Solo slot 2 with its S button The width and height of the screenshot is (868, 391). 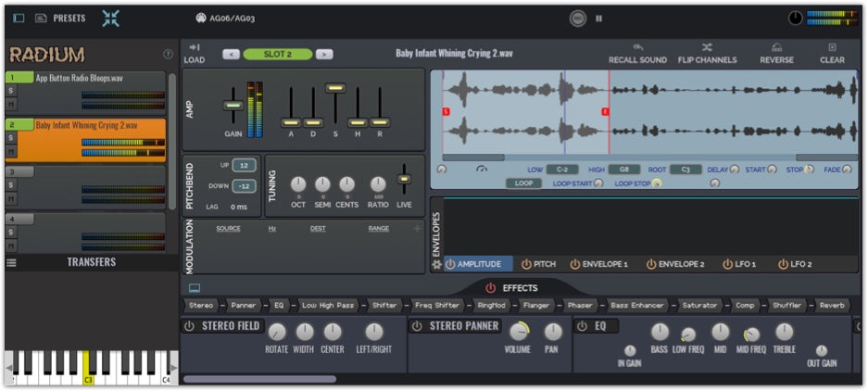pos(11,138)
